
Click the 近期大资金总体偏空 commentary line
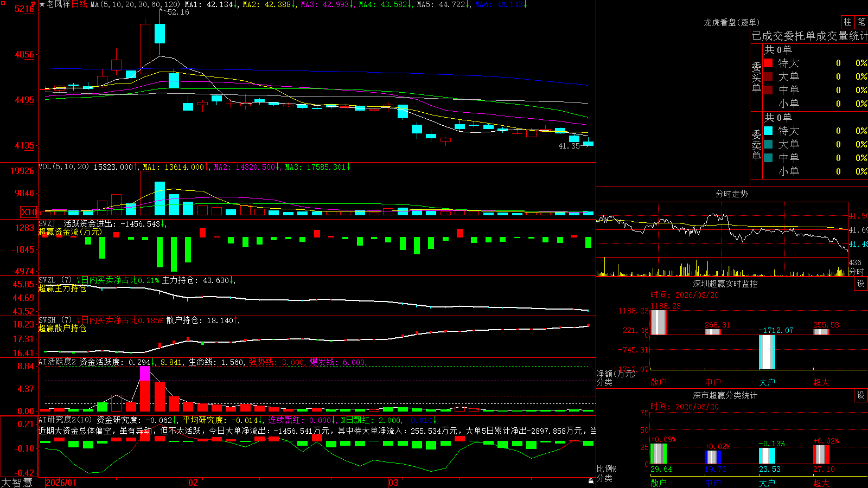pyautogui.click(x=317, y=431)
